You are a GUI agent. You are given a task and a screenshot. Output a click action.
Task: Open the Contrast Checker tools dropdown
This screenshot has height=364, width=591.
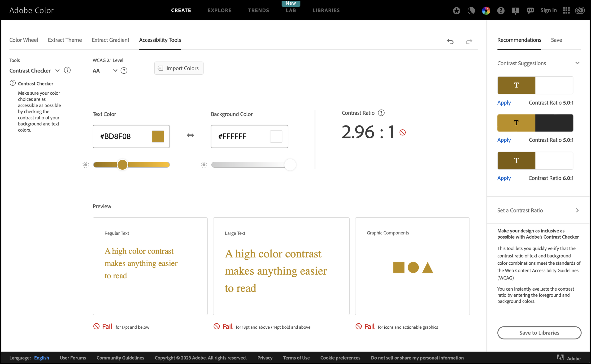coord(57,71)
